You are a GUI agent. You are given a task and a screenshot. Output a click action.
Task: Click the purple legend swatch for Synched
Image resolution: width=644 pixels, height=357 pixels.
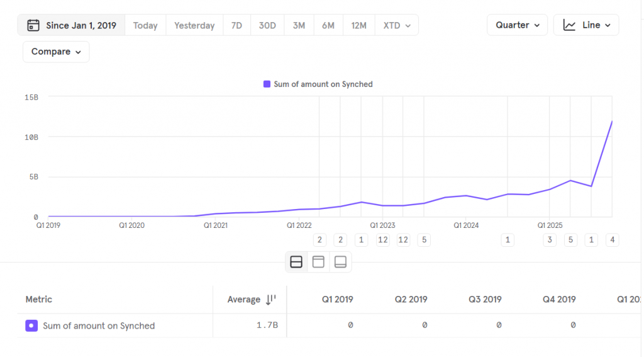267,84
